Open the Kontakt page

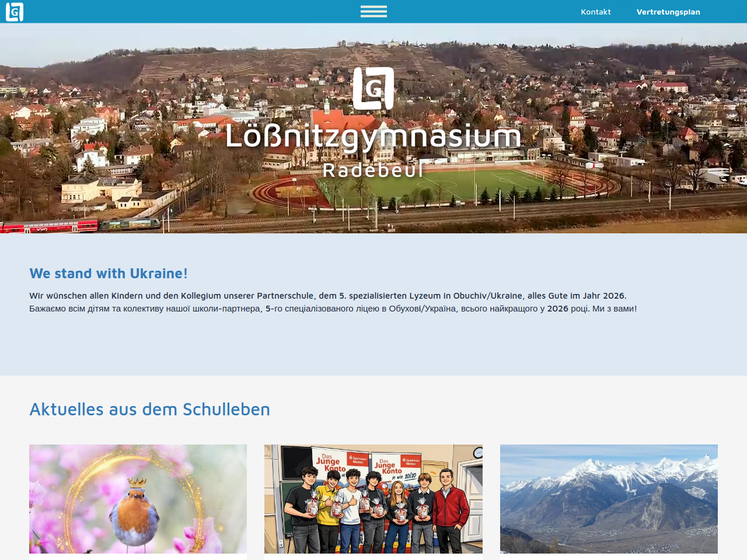tap(595, 12)
